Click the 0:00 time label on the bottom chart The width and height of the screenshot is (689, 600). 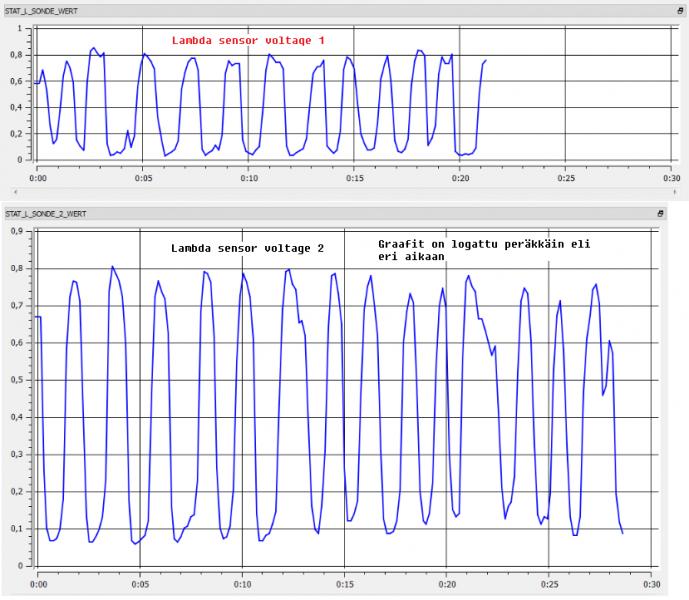click(37, 585)
